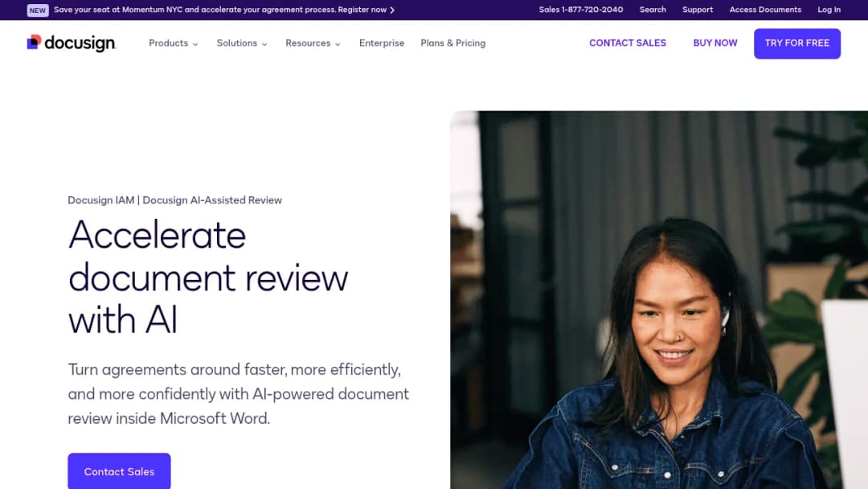Click the Contact Sales hero button
The height and width of the screenshot is (489, 868).
(x=119, y=471)
